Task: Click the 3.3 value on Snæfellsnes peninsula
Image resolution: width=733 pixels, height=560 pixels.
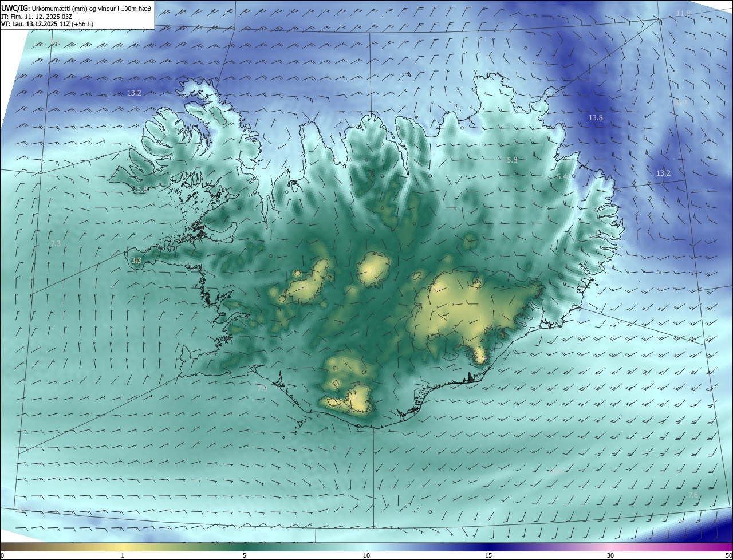Action: 136,261
